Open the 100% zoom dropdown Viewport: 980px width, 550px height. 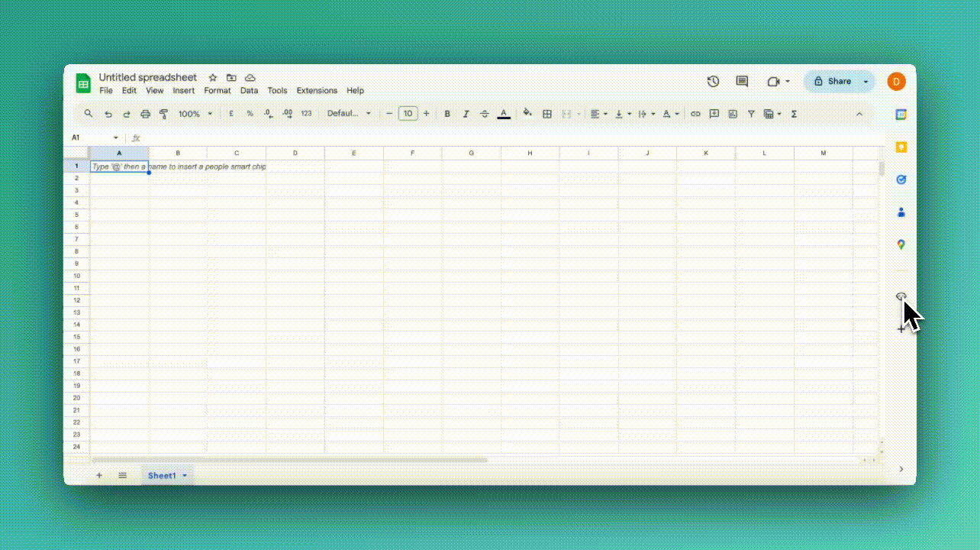click(x=195, y=114)
